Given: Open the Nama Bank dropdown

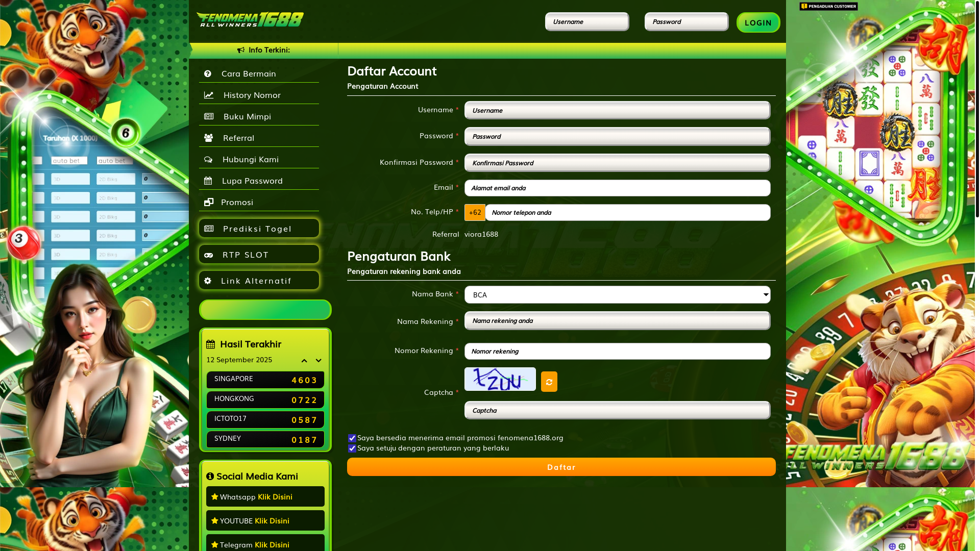Looking at the screenshot, I should 618,295.
